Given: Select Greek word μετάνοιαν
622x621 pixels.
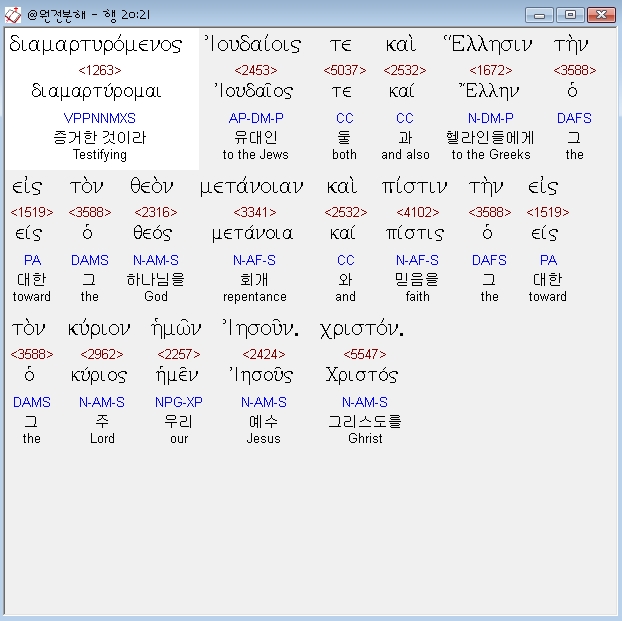Looking at the screenshot, I should point(252,187).
